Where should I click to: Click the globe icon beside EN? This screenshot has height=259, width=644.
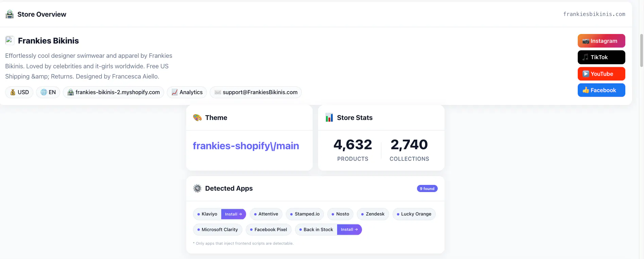point(44,92)
